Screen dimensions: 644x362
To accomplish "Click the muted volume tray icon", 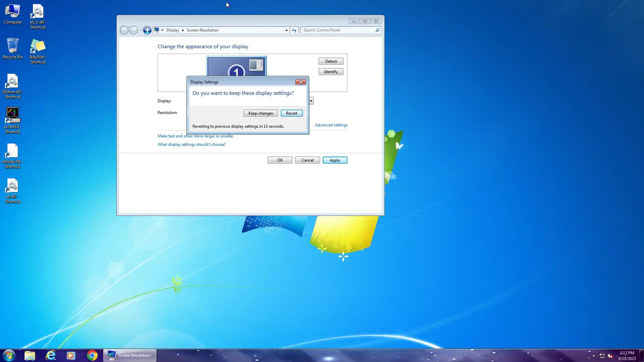I will pyautogui.click(x=610, y=356).
